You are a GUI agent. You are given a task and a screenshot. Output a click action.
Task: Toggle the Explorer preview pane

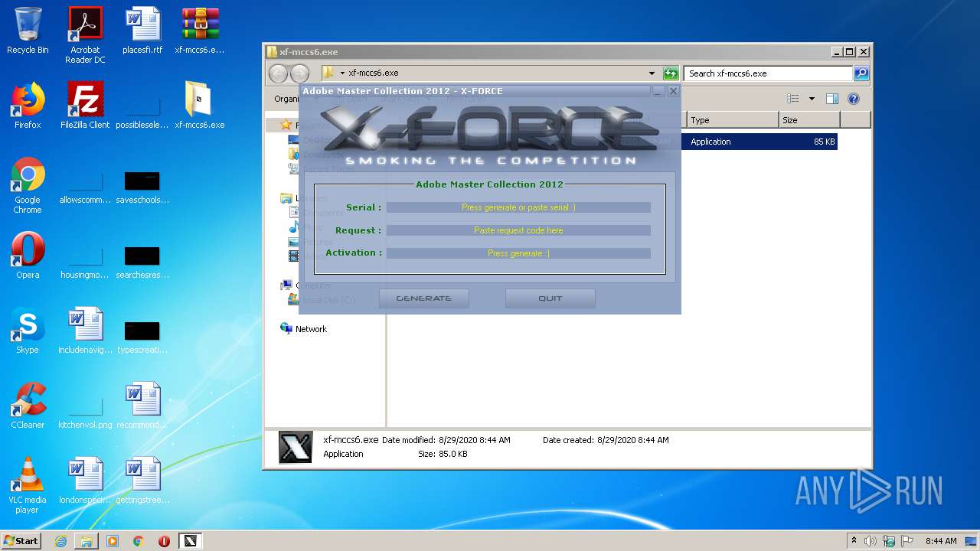(832, 99)
